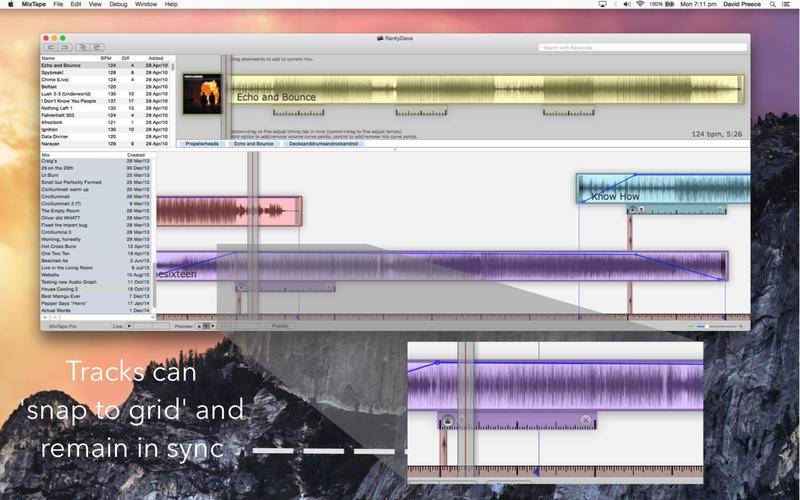This screenshot has width=800, height=500.
Task: Open the View menu
Action: tap(95, 4)
